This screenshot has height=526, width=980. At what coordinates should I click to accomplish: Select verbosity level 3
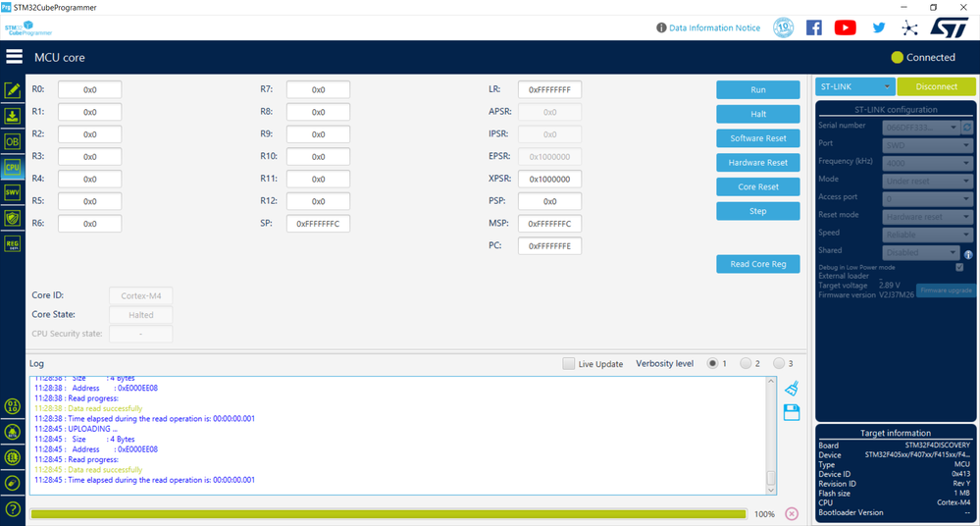(779, 363)
